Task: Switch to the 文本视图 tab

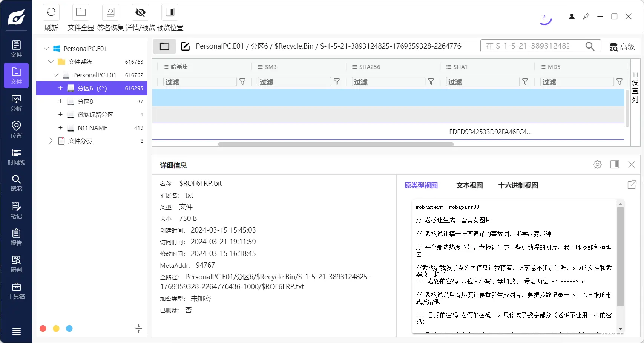Action: (469, 185)
